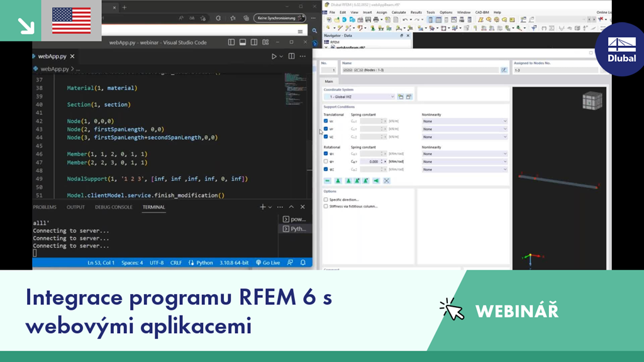Uncheck translational uY support
This screenshot has width=644, height=362.
pyautogui.click(x=326, y=129)
